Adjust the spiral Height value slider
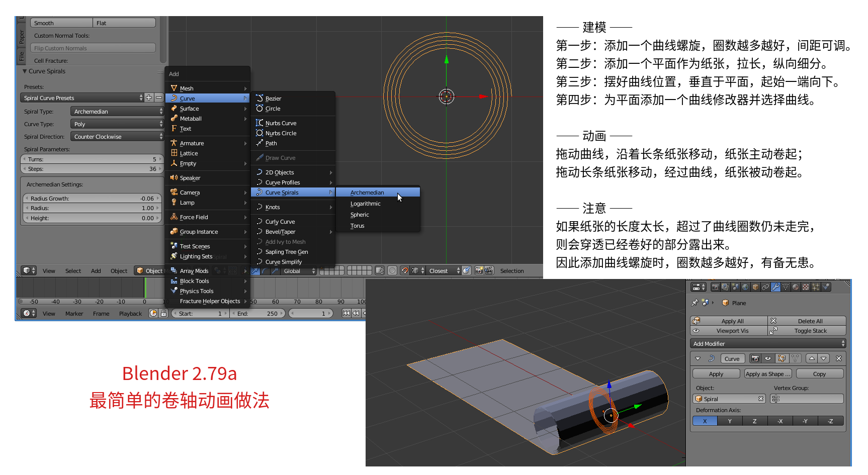This screenshot has height=475, width=868. click(x=92, y=218)
